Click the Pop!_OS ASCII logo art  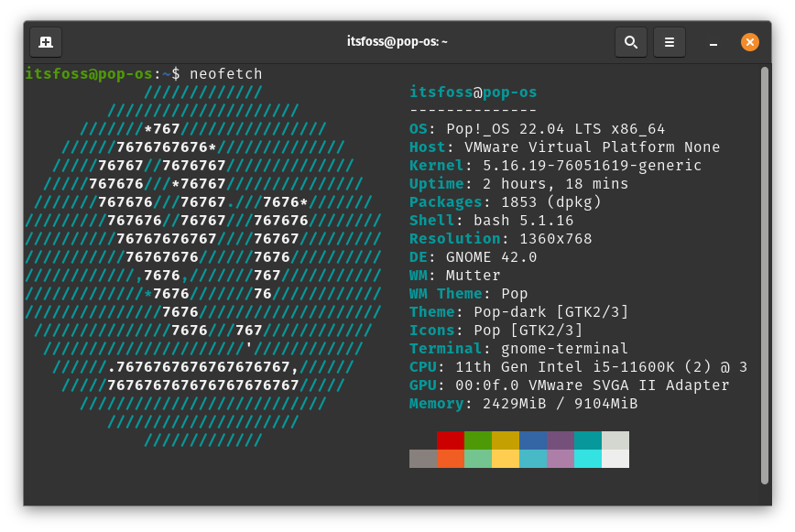202,266
